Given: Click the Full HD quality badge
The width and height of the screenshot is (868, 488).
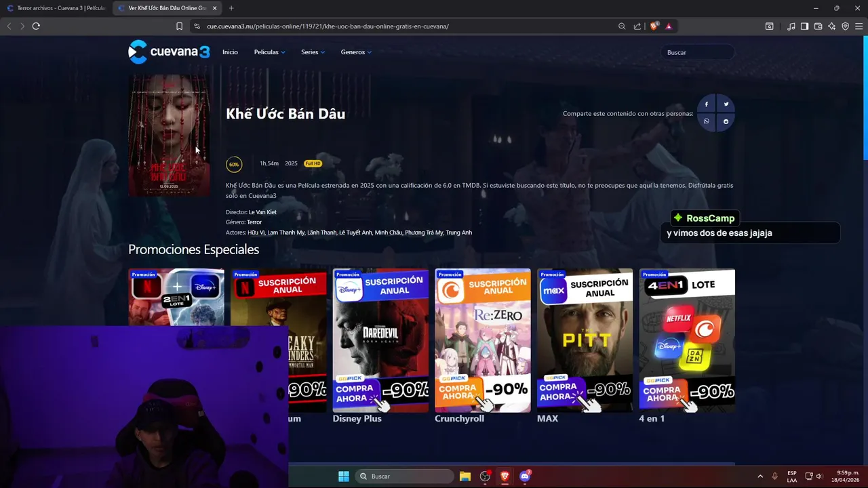Looking at the screenshot, I should pyautogui.click(x=313, y=163).
